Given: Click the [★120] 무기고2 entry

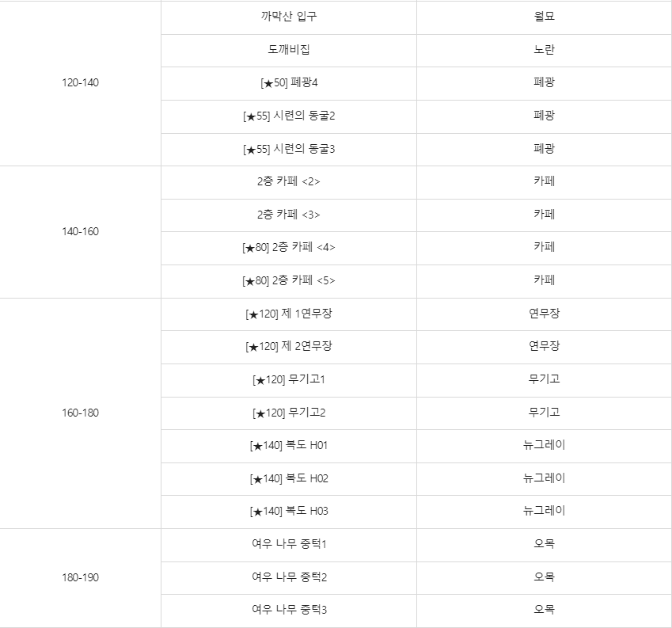Looking at the screenshot, I should tap(289, 413).
